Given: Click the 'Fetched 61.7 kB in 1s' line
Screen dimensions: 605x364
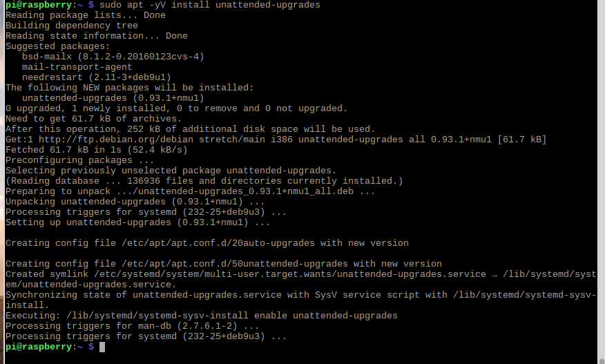Looking at the screenshot, I should [97, 150].
